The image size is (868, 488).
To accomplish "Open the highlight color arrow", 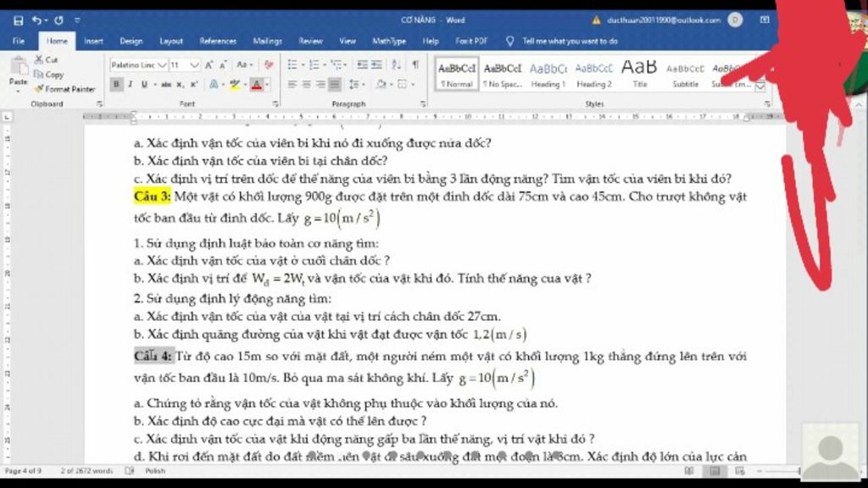I will 245,85.
